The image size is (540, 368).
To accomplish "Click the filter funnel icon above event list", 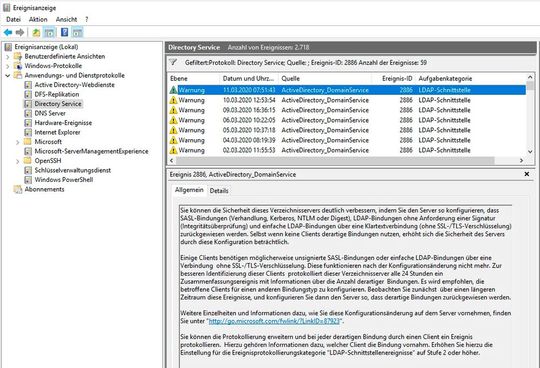I will (x=173, y=62).
